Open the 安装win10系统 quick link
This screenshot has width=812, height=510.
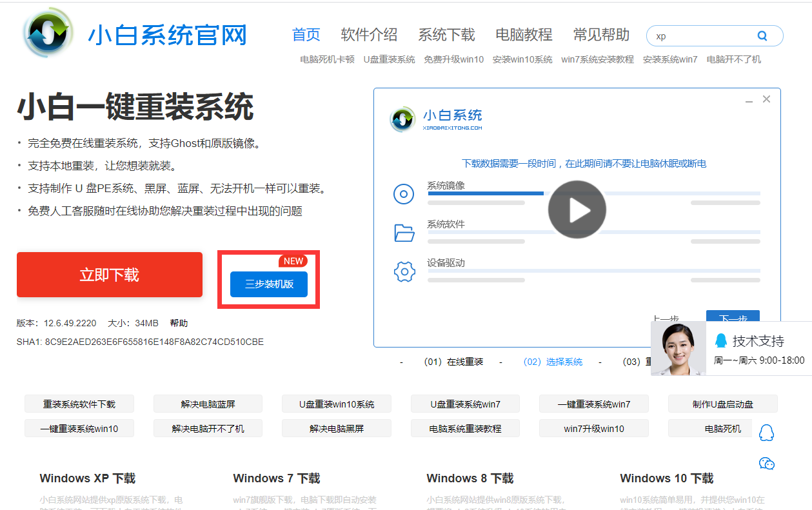(x=523, y=59)
